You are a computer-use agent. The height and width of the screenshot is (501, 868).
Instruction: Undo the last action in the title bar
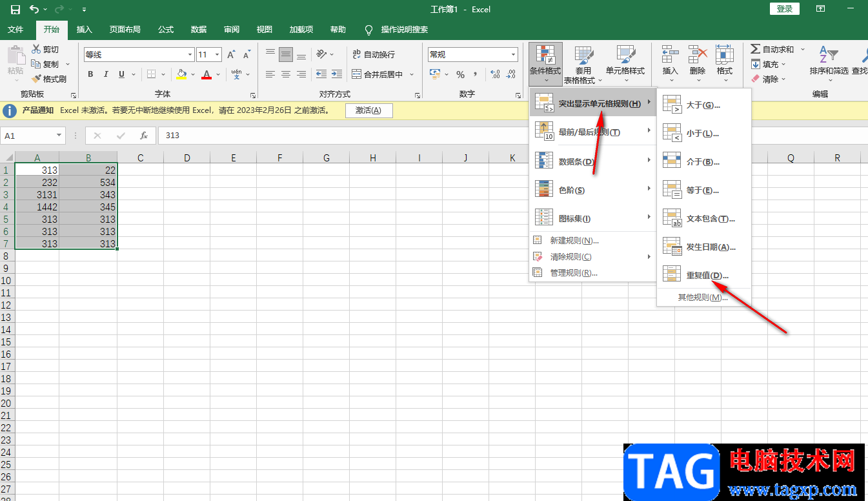tap(34, 10)
